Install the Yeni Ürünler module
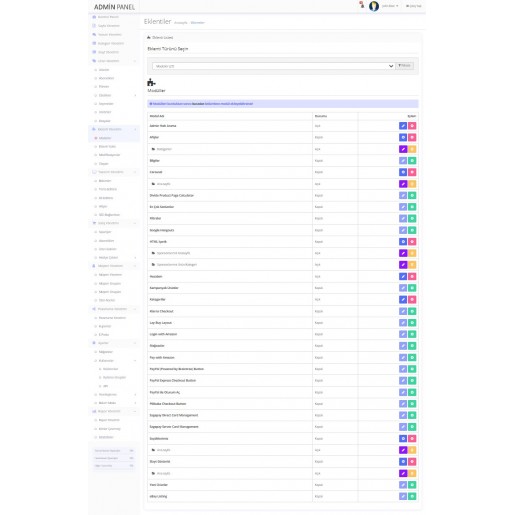This screenshot has height=515, width=515. [412, 485]
